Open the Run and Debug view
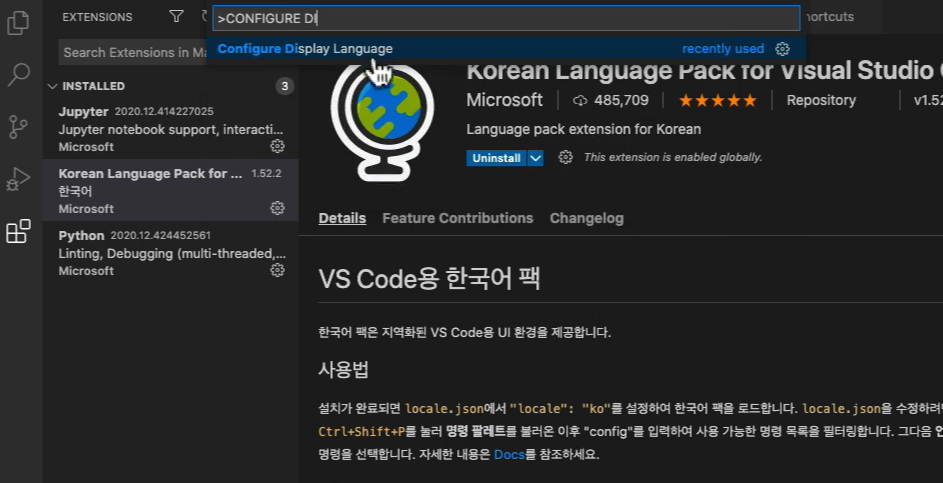 point(18,179)
